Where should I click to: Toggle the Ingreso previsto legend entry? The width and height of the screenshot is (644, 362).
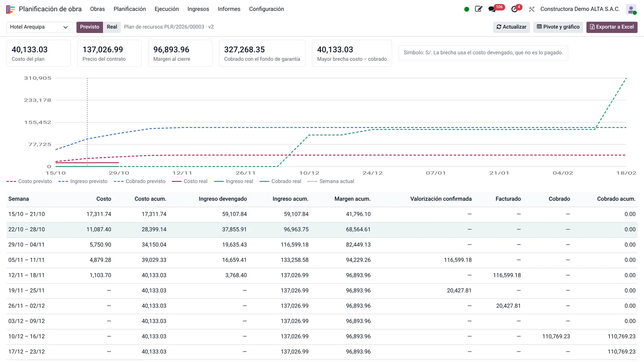point(83,181)
